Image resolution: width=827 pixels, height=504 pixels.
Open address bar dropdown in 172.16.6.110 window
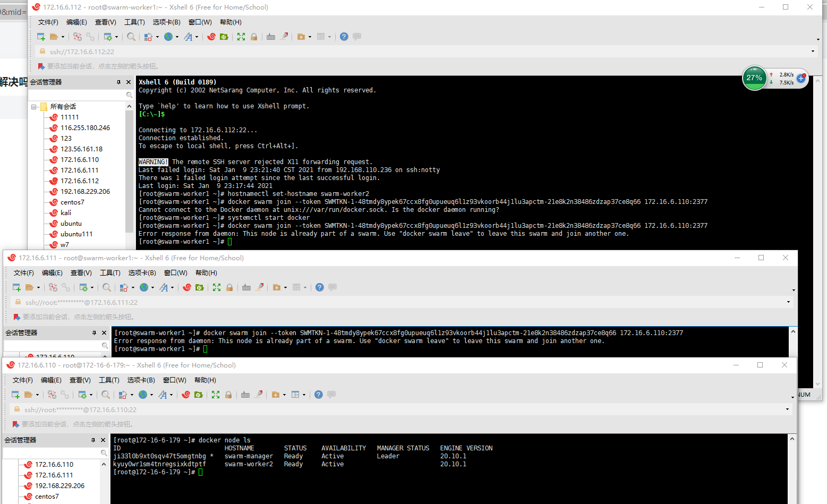point(787,409)
